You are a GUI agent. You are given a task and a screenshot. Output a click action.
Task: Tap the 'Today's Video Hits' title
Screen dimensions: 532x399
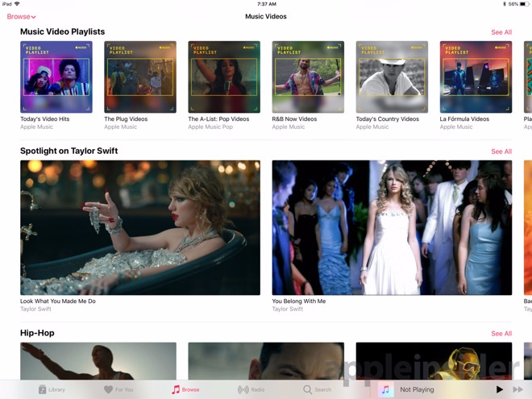pyautogui.click(x=45, y=119)
